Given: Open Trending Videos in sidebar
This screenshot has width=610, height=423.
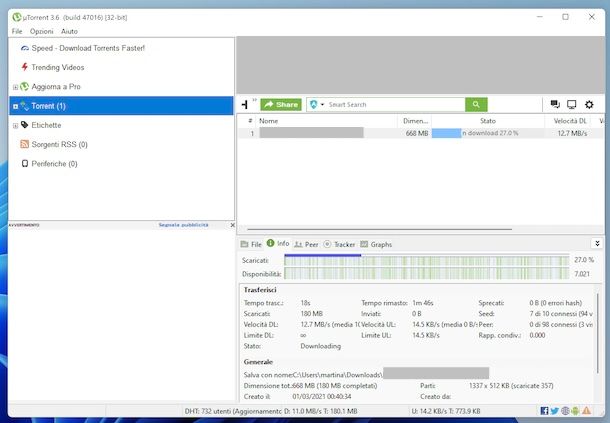Looking at the screenshot, I should click(x=58, y=67).
